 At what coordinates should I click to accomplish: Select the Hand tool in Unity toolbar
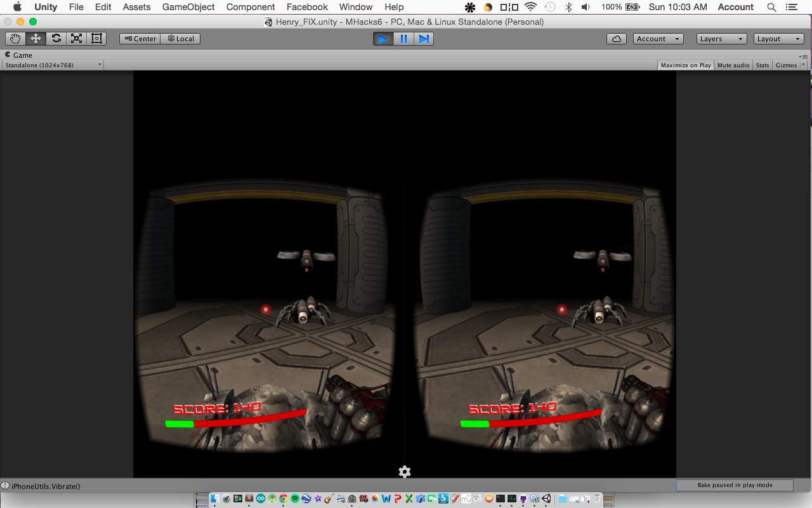coord(15,39)
